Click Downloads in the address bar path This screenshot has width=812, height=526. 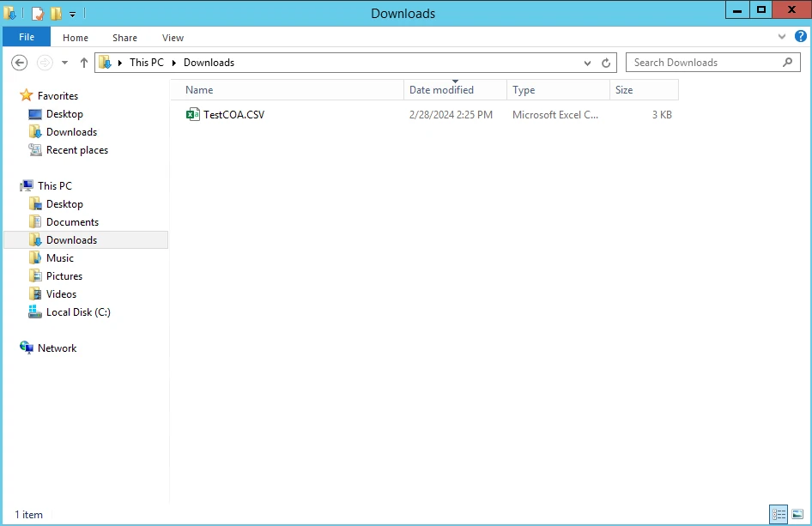[x=209, y=62]
